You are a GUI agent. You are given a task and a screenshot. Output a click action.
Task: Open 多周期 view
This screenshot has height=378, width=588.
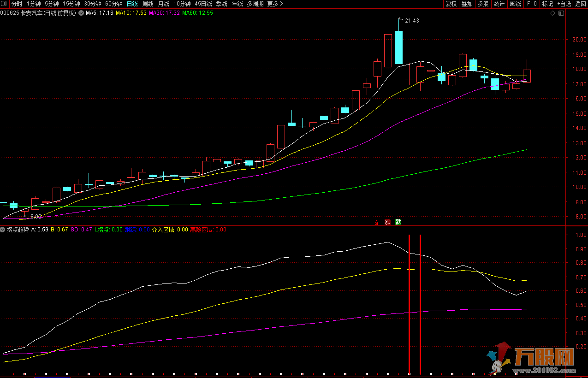click(x=255, y=4)
